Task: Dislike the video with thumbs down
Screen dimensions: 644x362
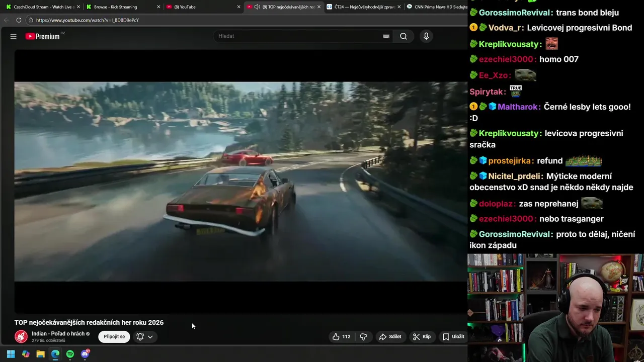Action: pos(363,337)
